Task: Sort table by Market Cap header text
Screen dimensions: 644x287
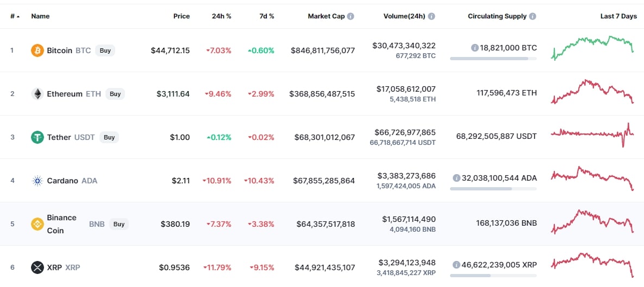Action: coord(326,16)
